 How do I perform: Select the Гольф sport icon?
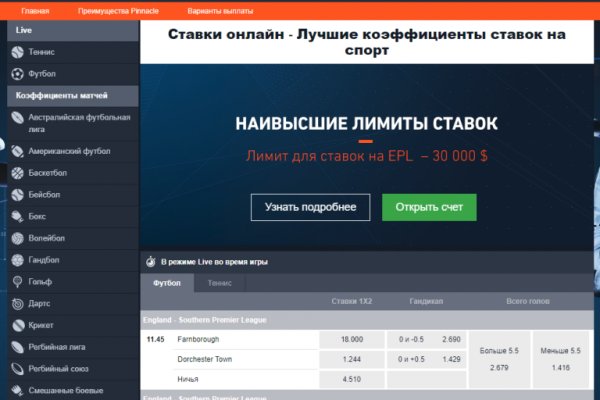(x=17, y=282)
